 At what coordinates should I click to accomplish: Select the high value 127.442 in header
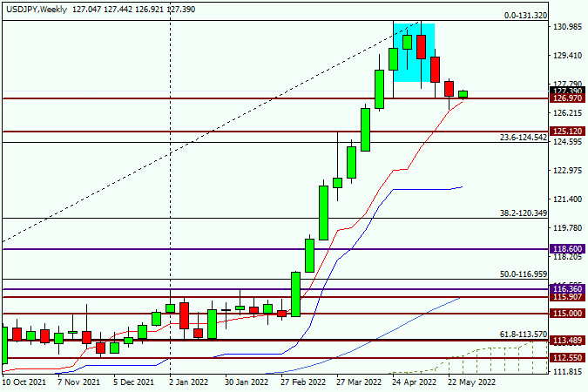(118, 10)
